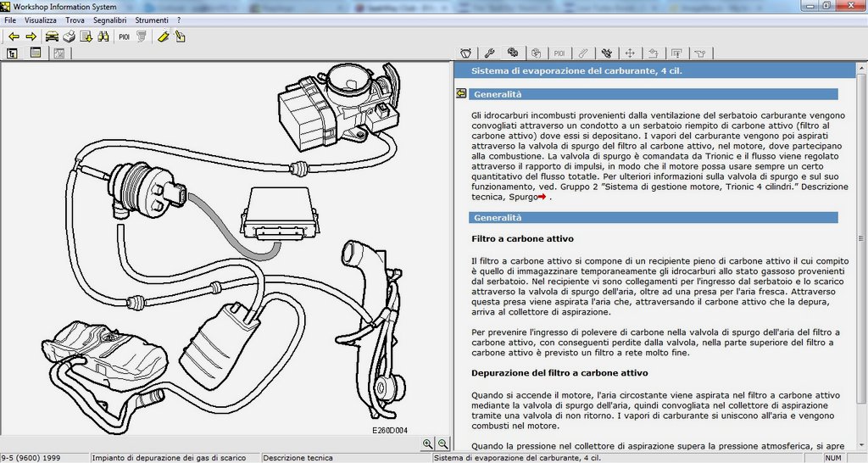Select the wrench tab icon
This screenshot has height=463, width=868.
pos(489,53)
